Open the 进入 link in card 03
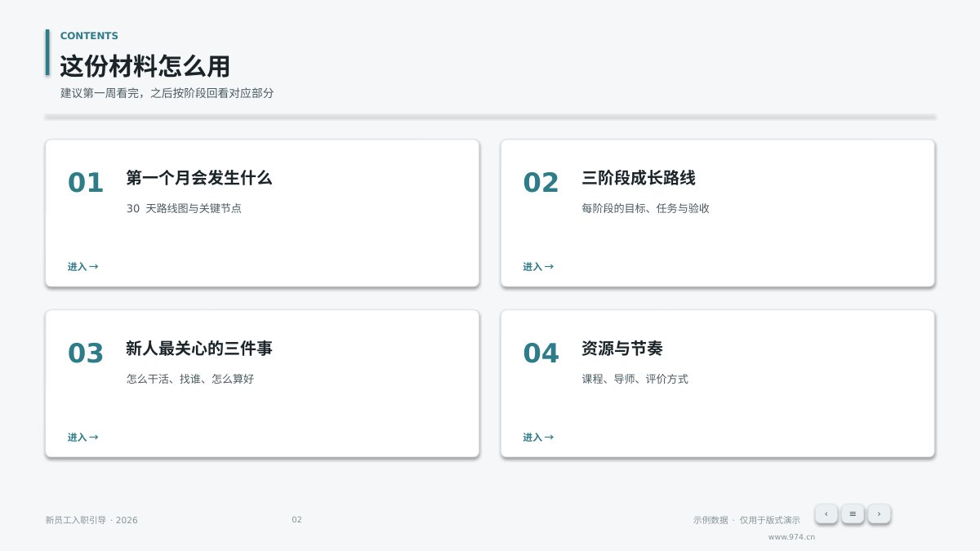This screenshot has height=551, width=980. point(82,438)
